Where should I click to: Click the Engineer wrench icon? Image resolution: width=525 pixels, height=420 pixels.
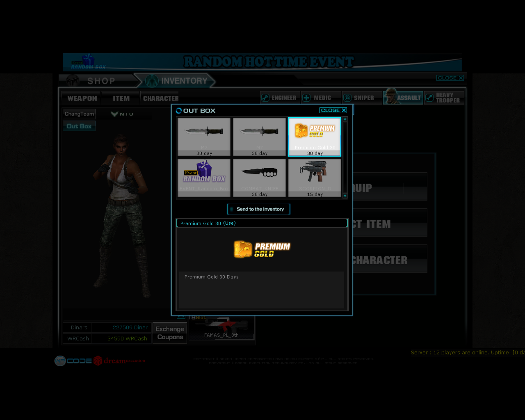click(x=265, y=98)
